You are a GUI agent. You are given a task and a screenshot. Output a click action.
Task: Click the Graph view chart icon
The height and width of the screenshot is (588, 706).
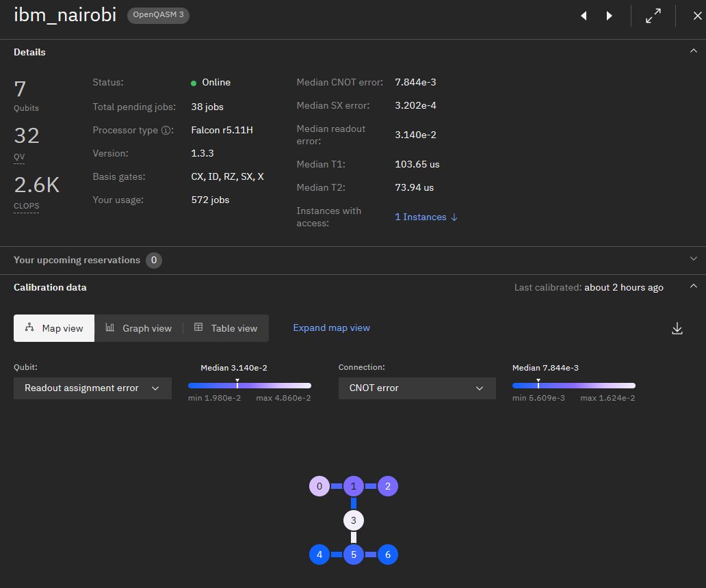(x=110, y=328)
